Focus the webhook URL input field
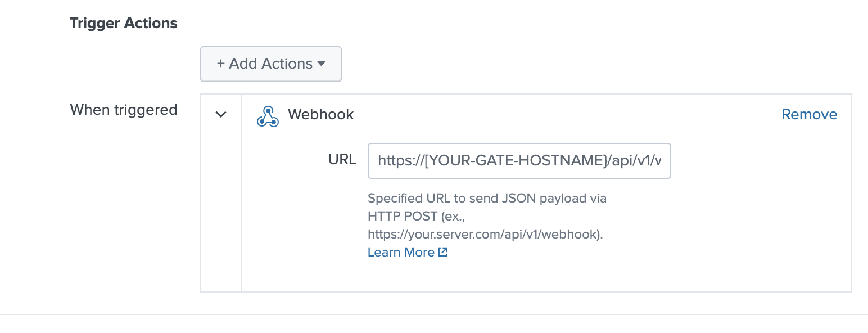The image size is (868, 333). click(x=519, y=161)
